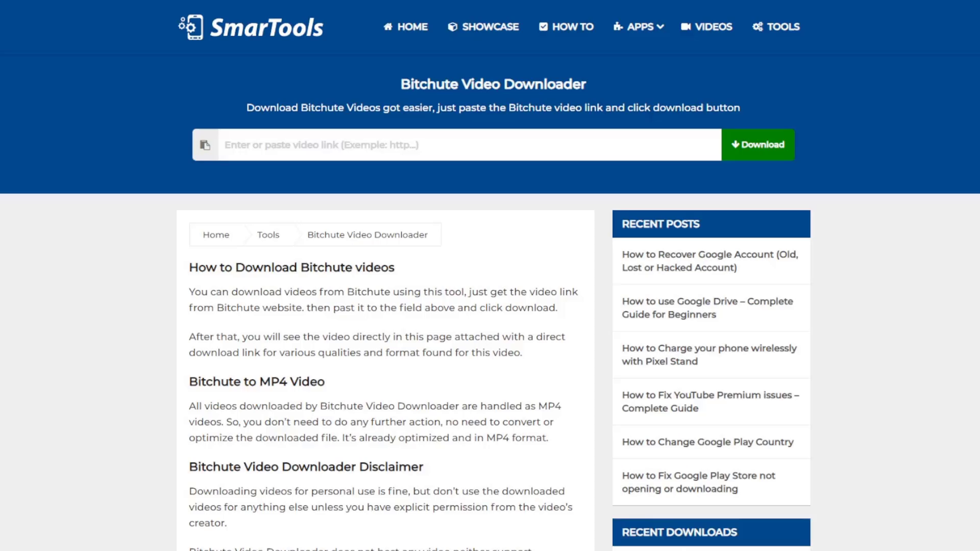The image size is (980, 551).
Task: Click heading Bitchute to MP4 Video
Action: [x=257, y=382]
